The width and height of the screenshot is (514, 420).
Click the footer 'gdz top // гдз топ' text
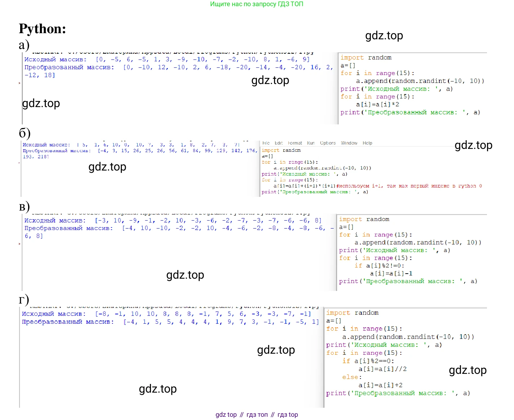click(x=257, y=415)
